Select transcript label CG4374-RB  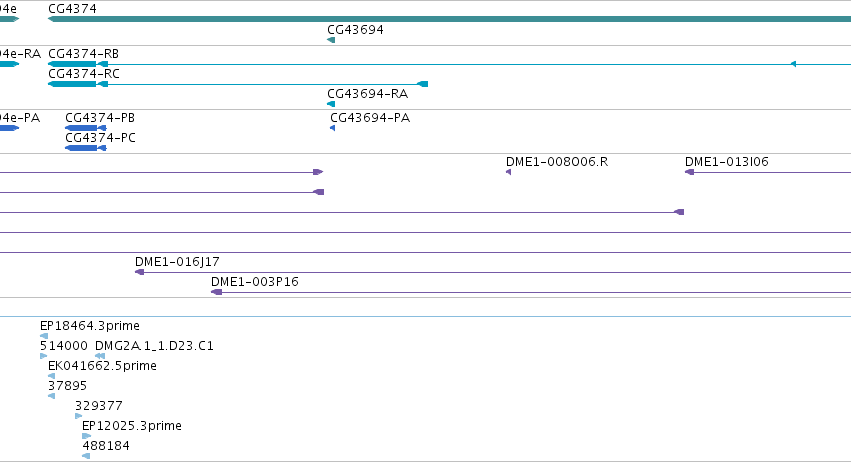[84, 54]
